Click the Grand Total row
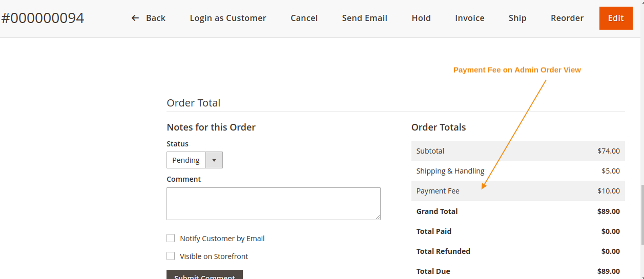Image resolution: width=644 pixels, height=279 pixels. [517, 211]
